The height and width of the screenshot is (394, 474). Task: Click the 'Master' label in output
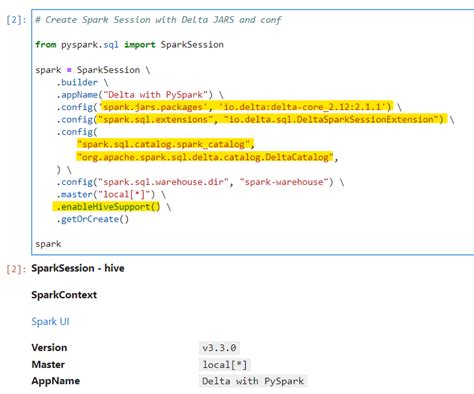click(x=48, y=365)
